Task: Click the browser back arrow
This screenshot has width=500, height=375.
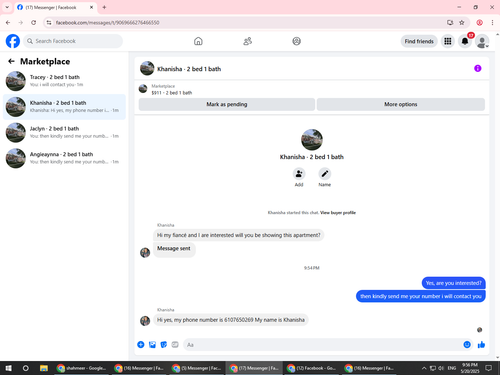Action: click(x=8, y=22)
